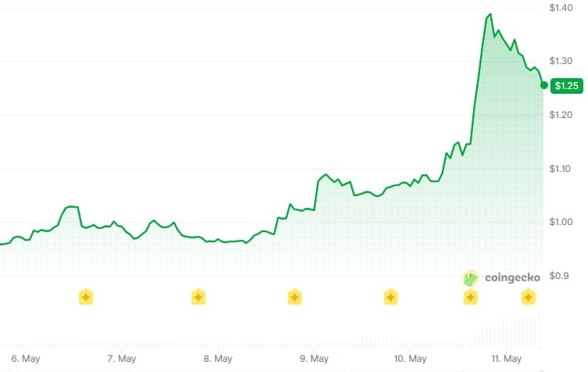Click the $1.00 price axis label
Image resolution: width=588 pixels, height=372 pixels.
coord(561,222)
